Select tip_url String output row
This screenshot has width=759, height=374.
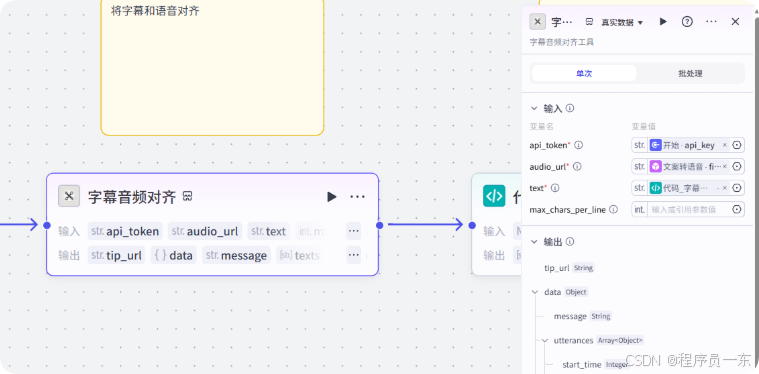(x=569, y=268)
